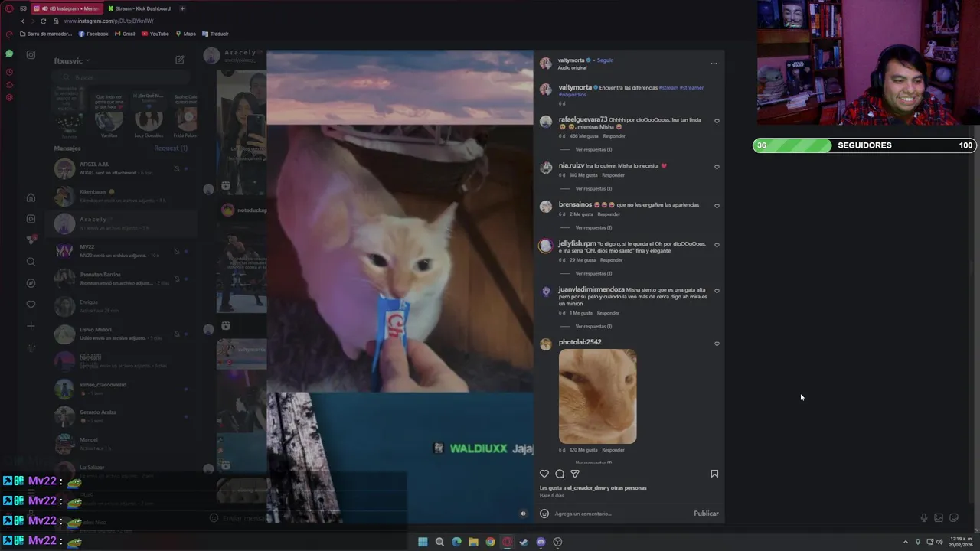
Task: Open the Gmail bookmark
Action: click(125, 34)
